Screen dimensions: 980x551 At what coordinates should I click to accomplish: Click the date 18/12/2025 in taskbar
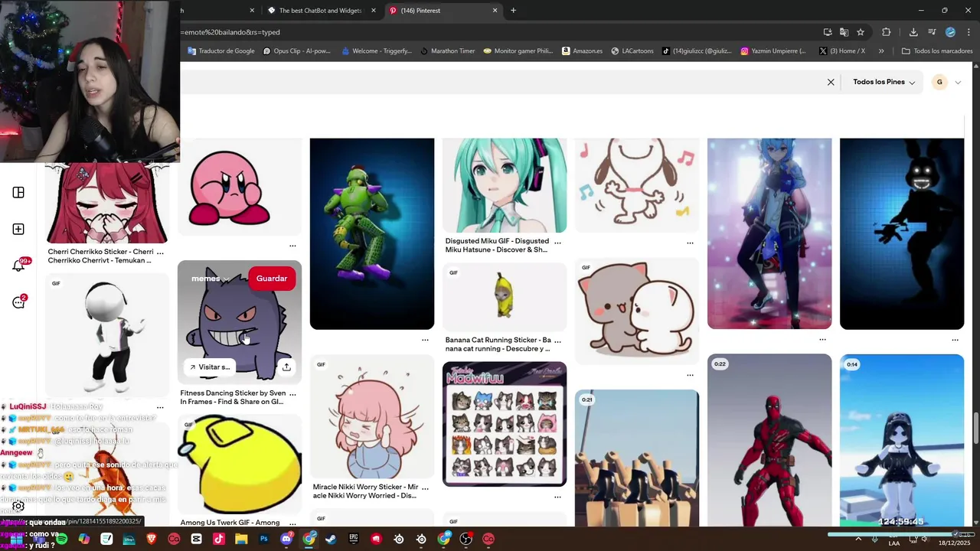coord(955,543)
